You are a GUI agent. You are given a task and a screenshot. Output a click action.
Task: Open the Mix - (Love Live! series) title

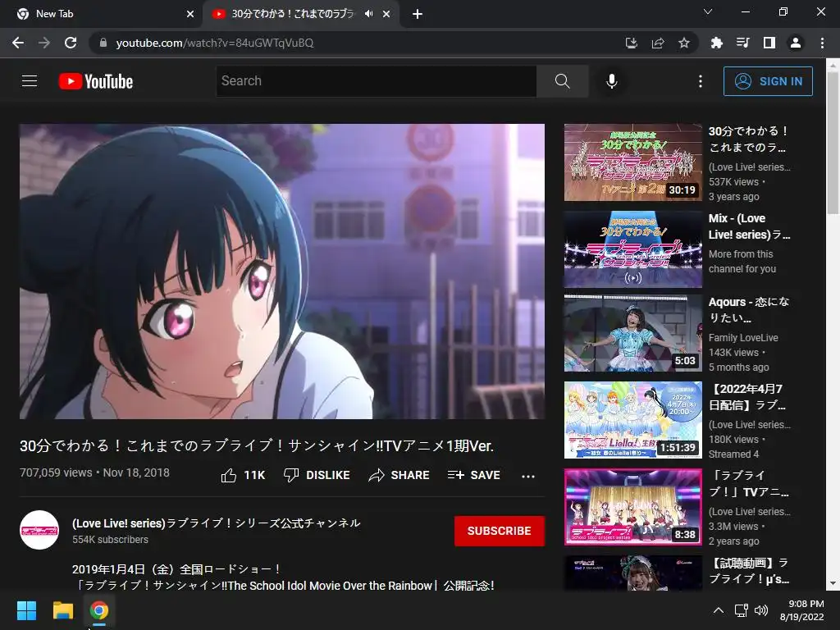pos(750,226)
